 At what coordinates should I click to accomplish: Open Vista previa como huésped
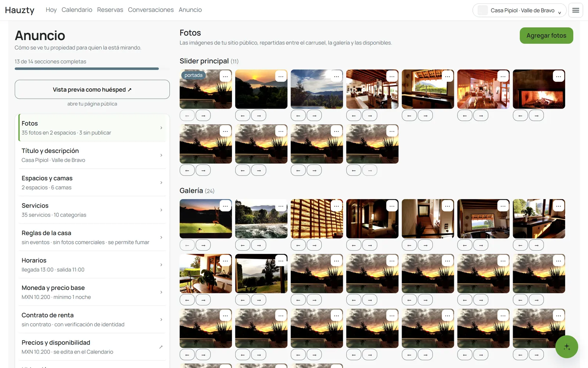pos(92,89)
